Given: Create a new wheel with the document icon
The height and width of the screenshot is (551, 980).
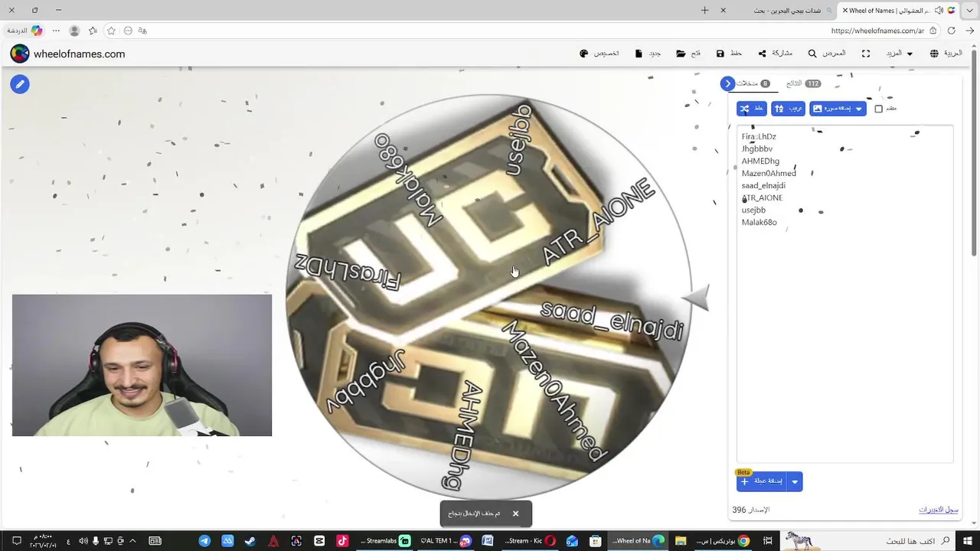Looking at the screenshot, I should pyautogui.click(x=648, y=54).
